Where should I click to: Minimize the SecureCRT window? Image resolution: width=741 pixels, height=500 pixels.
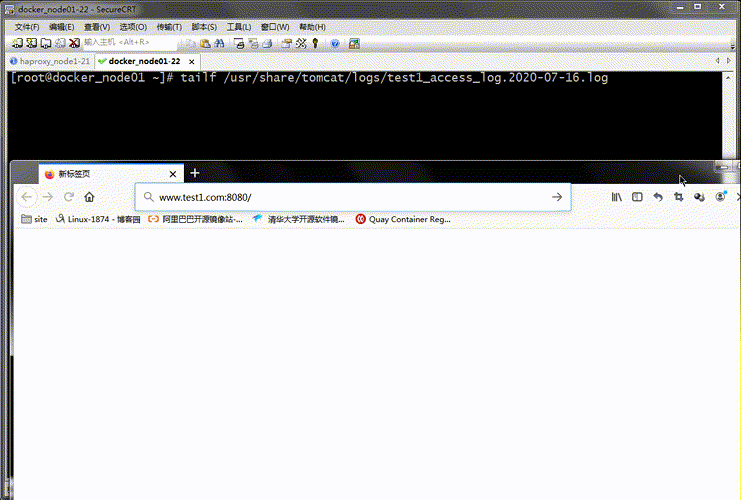point(681,7)
